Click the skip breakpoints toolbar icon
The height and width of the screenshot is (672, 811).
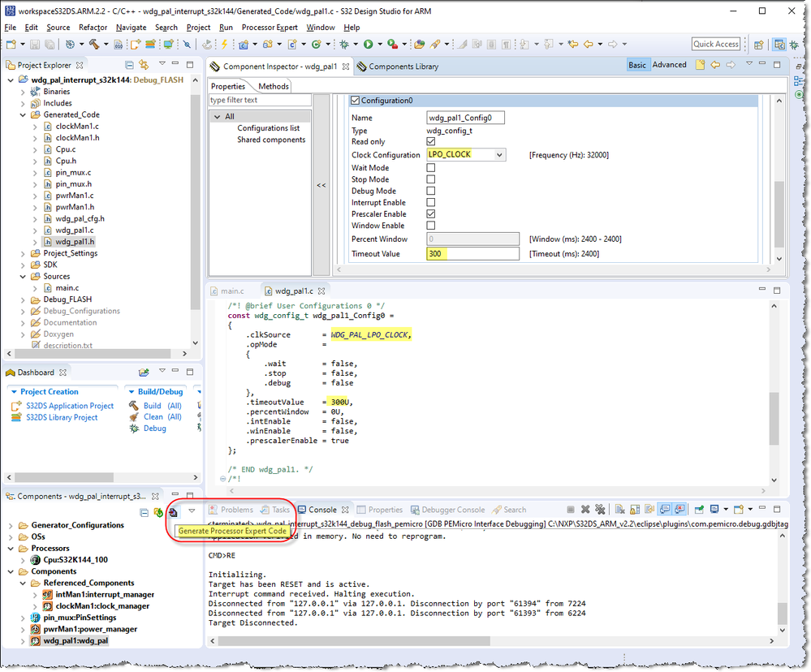click(x=187, y=45)
